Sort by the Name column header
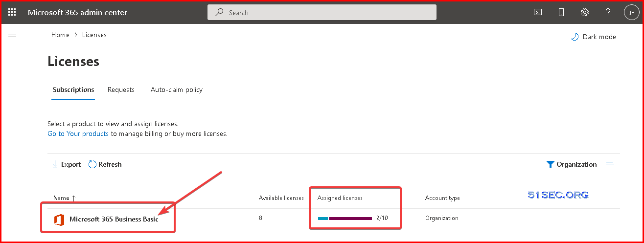644x243 pixels. (x=65, y=198)
